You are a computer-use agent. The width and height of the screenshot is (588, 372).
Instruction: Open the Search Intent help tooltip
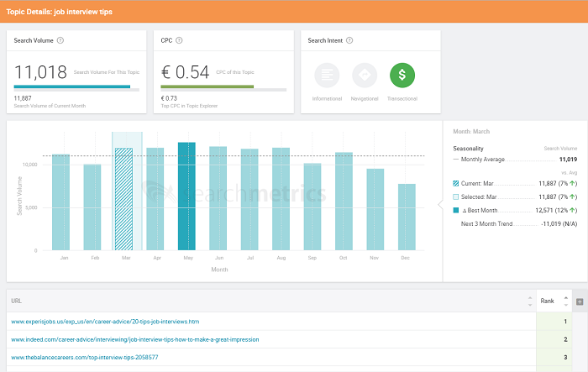point(349,40)
